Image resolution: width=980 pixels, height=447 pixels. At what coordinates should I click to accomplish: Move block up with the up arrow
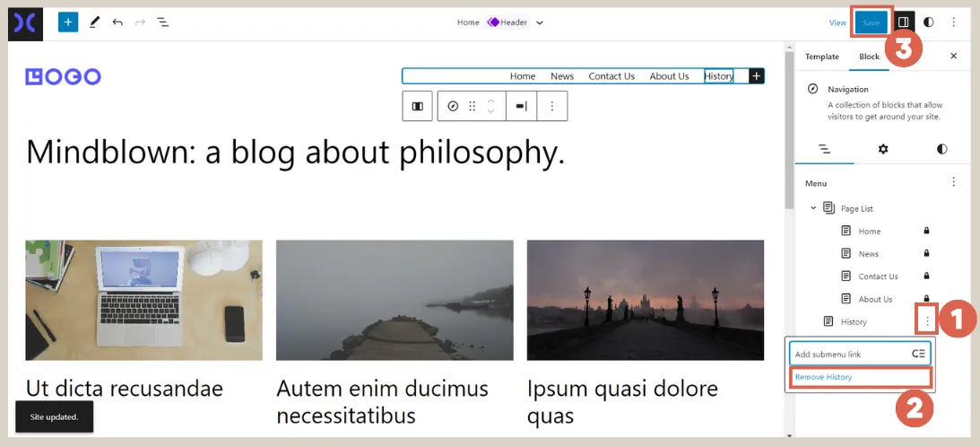tap(491, 101)
